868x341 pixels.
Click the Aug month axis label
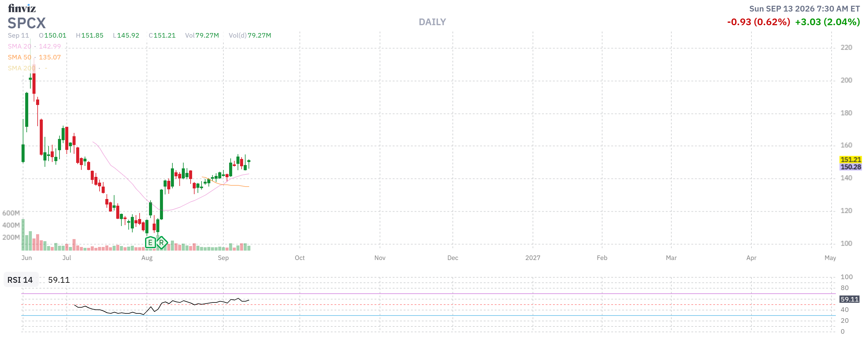147,258
